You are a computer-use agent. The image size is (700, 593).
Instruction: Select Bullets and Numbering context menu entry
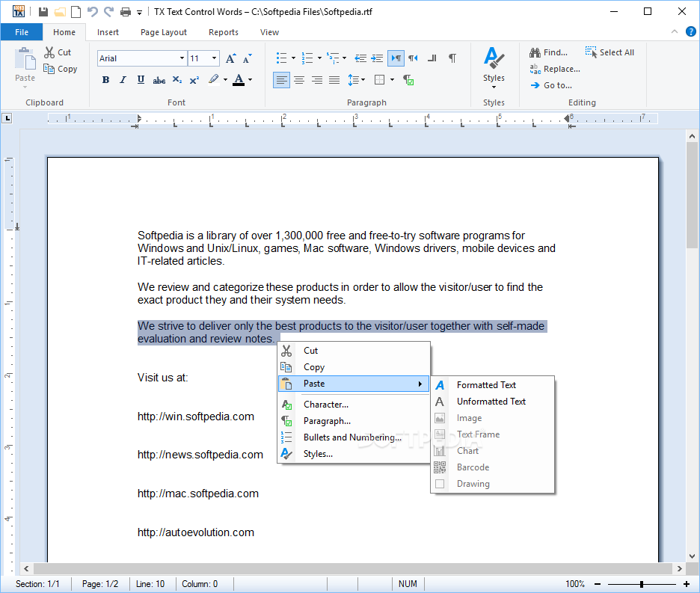tap(353, 437)
